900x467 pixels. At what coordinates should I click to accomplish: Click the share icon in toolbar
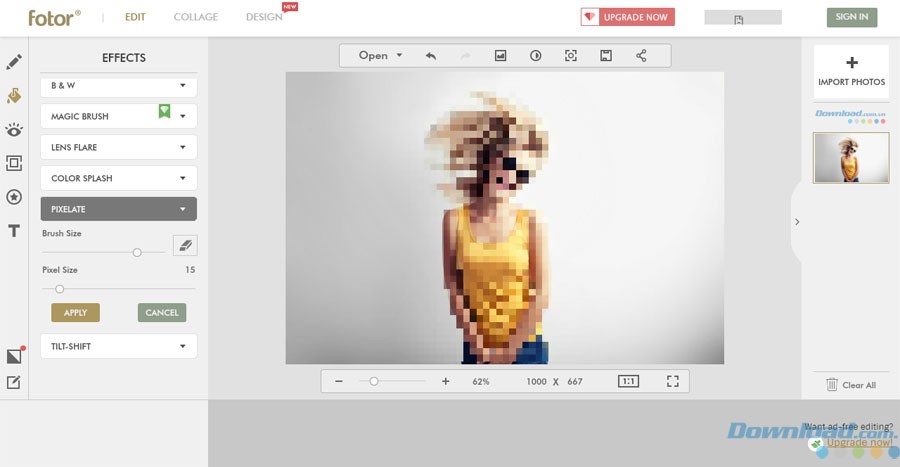tap(641, 56)
